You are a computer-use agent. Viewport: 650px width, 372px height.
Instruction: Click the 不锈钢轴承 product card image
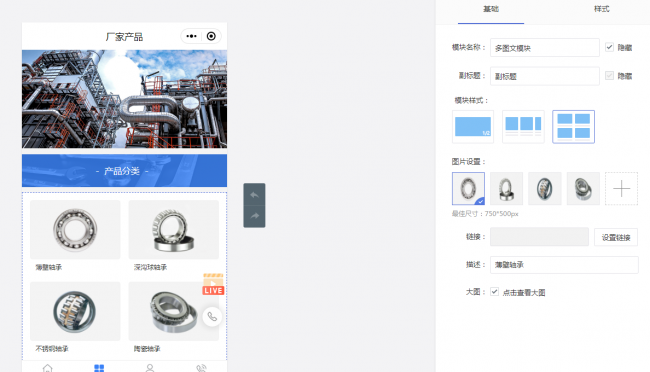75,311
